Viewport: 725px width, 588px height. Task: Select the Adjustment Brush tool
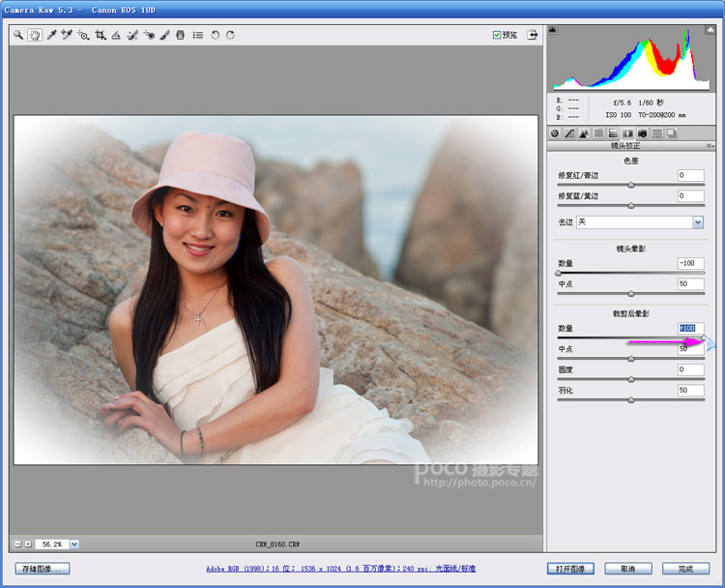[164, 35]
